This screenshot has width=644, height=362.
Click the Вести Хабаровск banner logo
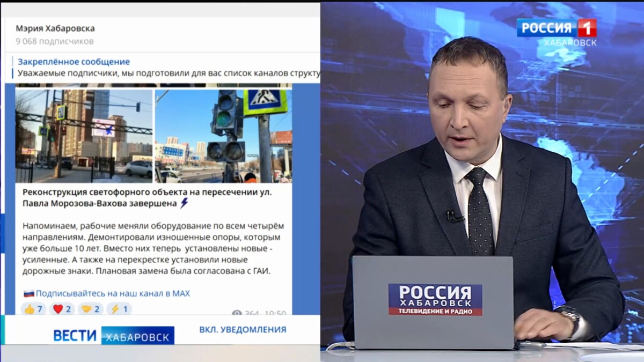113,336
